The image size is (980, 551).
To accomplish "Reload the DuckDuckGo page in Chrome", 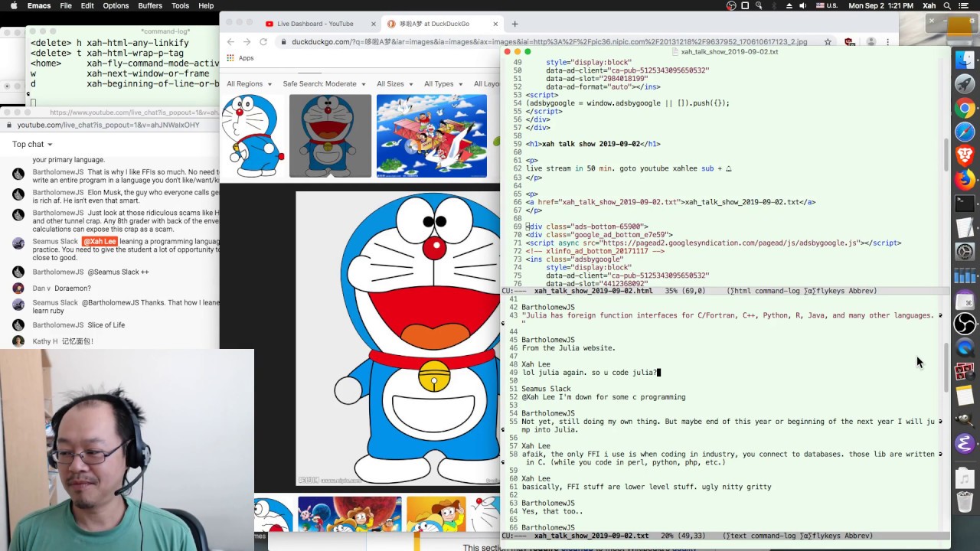I will pos(263,42).
